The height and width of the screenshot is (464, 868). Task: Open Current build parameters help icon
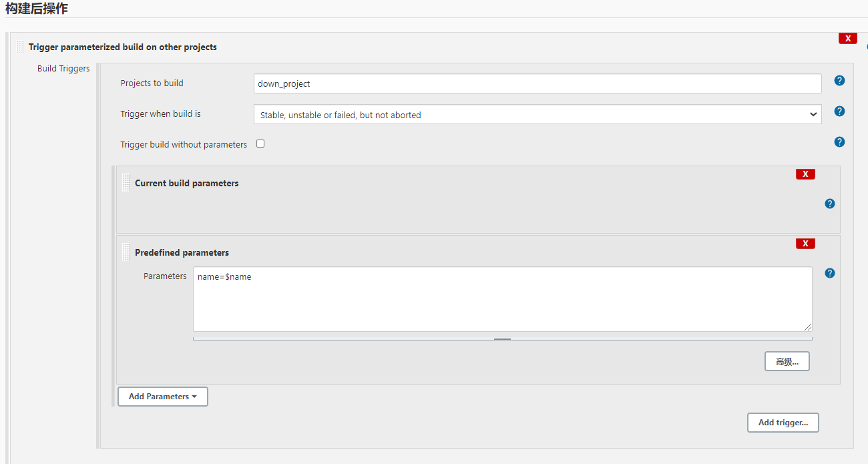pos(830,204)
